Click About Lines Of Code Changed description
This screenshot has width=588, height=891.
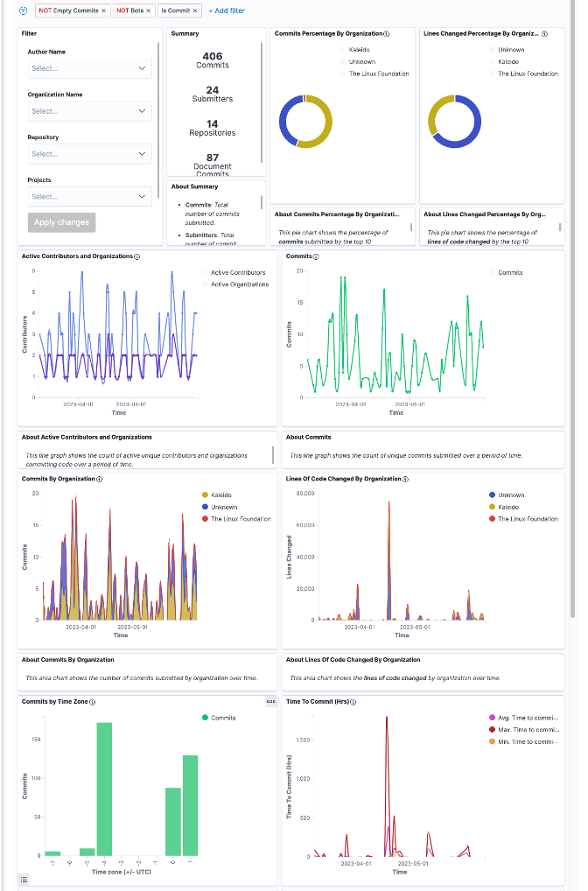[395, 678]
